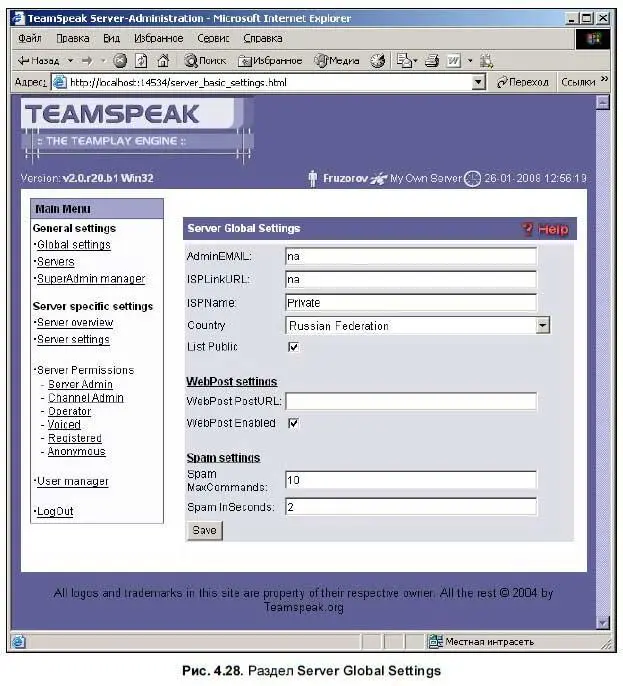
Task: Click the scrollbar down arrow
Action: point(603,622)
